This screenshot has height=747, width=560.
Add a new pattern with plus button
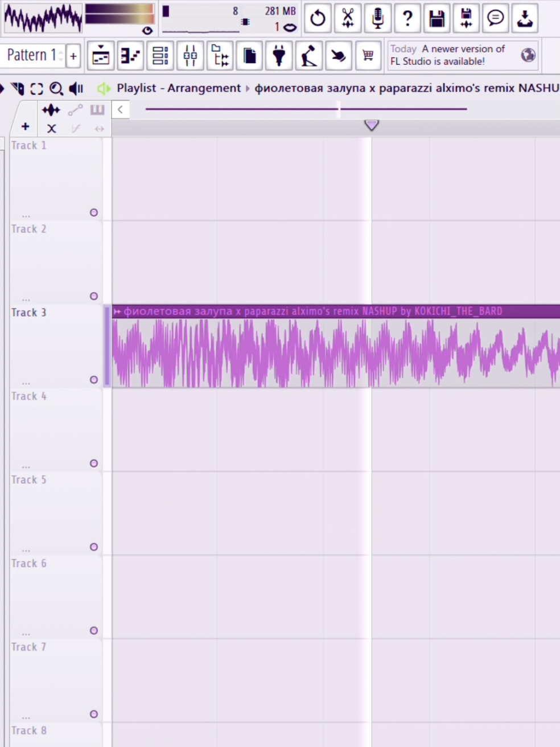tap(73, 56)
